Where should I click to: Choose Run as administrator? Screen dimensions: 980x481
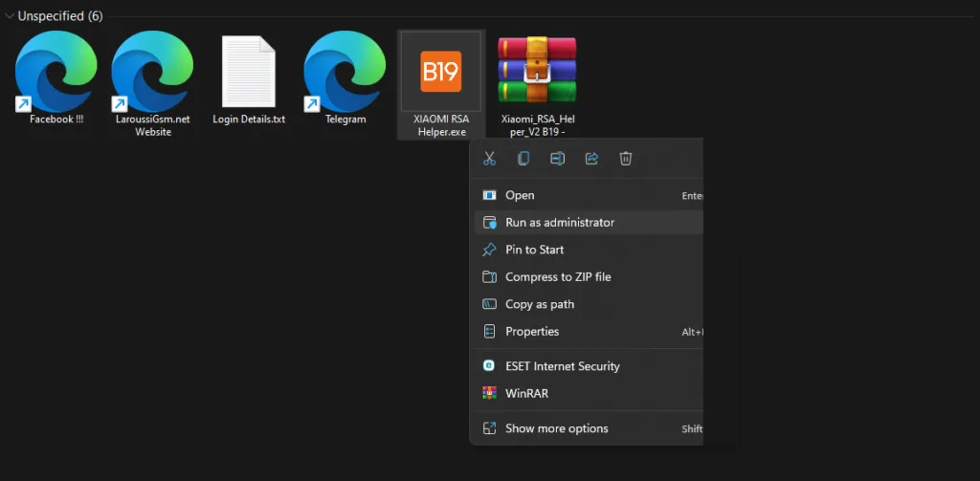tap(589, 223)
